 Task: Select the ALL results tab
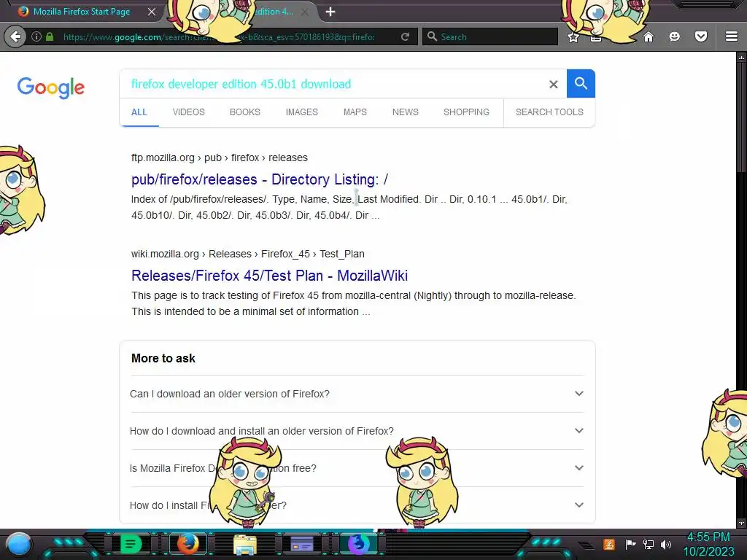(x=139, y=112)
